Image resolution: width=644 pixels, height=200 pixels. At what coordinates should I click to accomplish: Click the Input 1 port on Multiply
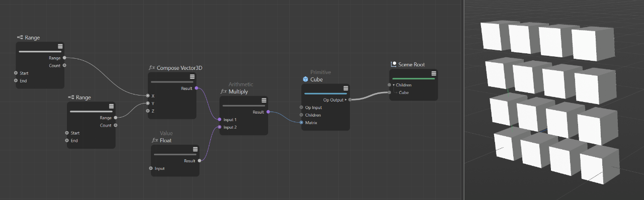coord(219,120)
